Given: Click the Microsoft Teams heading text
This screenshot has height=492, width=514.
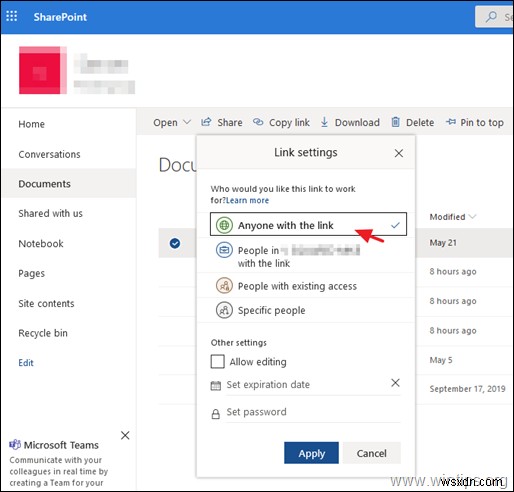Looking at the screenshot, I should pyautogui.click(x=61, y=445).
